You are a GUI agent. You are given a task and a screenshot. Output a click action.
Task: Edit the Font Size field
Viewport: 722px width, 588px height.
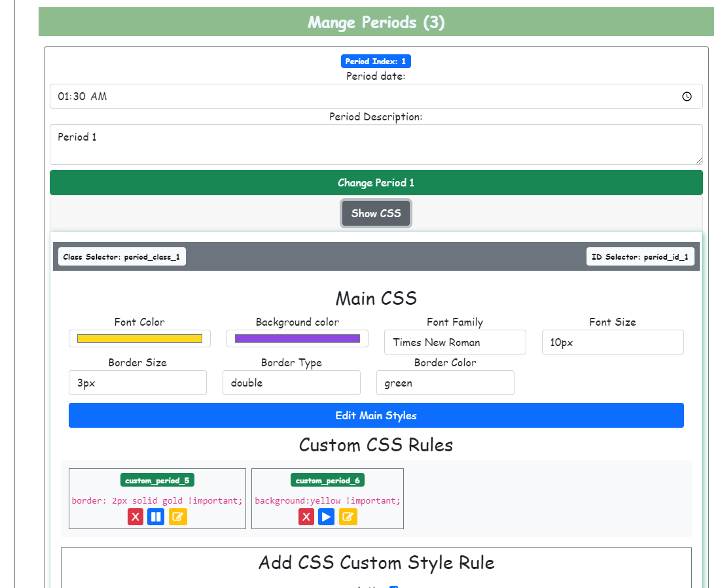point(613,342)
